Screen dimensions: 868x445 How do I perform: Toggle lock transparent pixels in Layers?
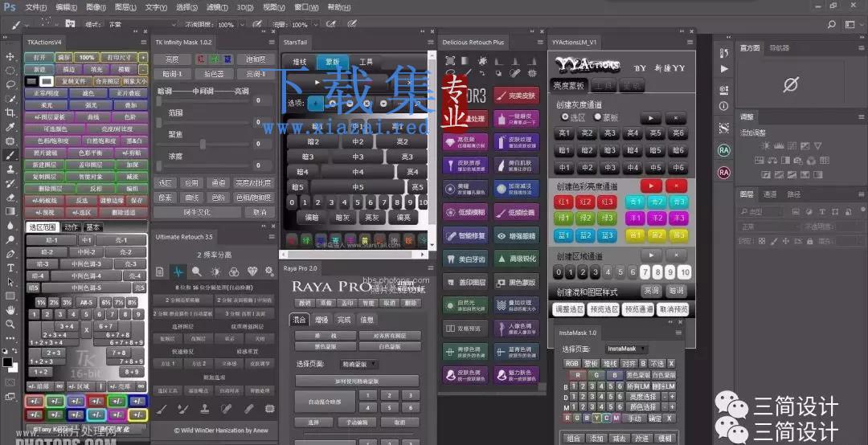(x=762, y=241)
